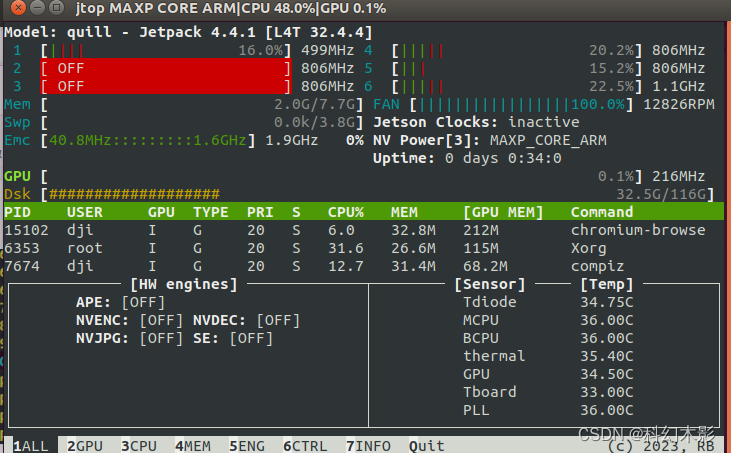Open the 5ENG engines tab
The width and height of the screenshot is (731, 453).
click(x=247, y=446)
